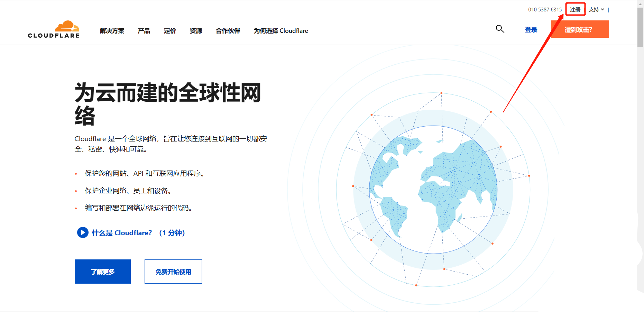Open the search function

500,29
